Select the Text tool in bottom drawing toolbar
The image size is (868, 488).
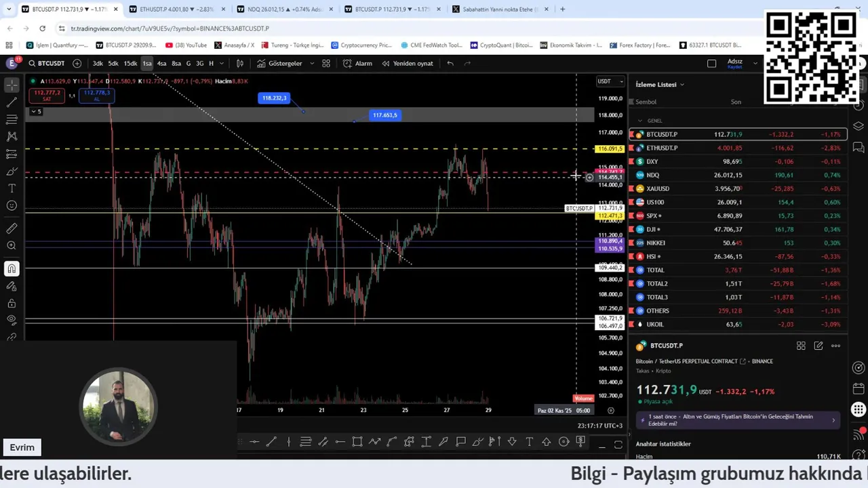coord(530,442)
